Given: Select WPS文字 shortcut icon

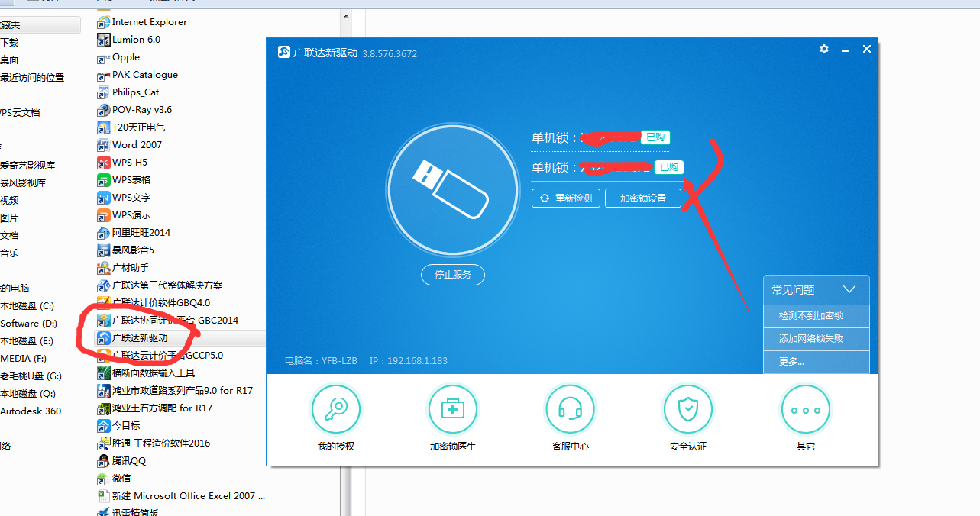Looking at the screenshot, I should click(104, 198).
